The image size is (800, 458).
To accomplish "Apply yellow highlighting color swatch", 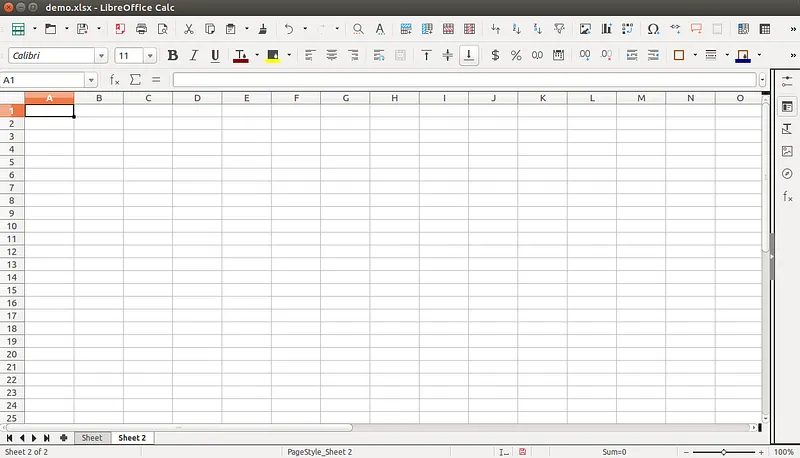I will [x=273, y=55].
